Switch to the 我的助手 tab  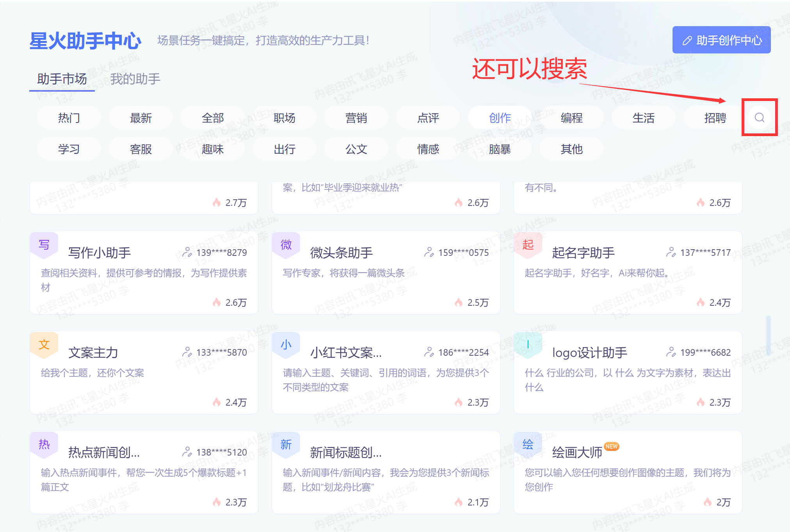click(x=135, y=79)
